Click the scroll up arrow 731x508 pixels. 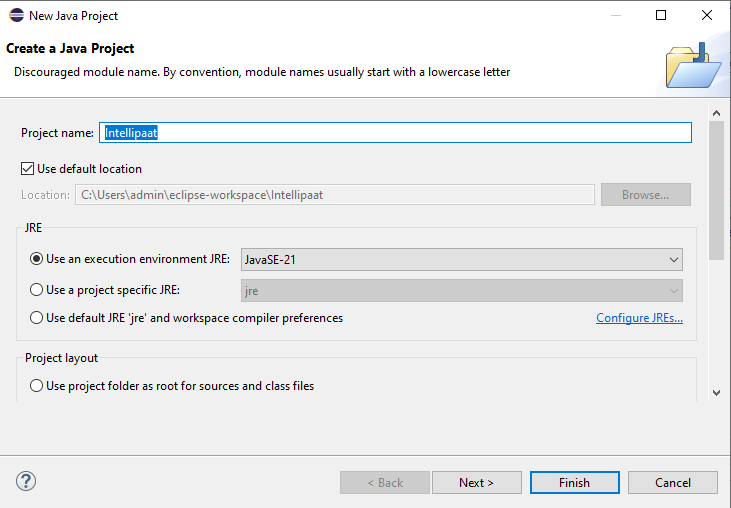coord(717,113)
